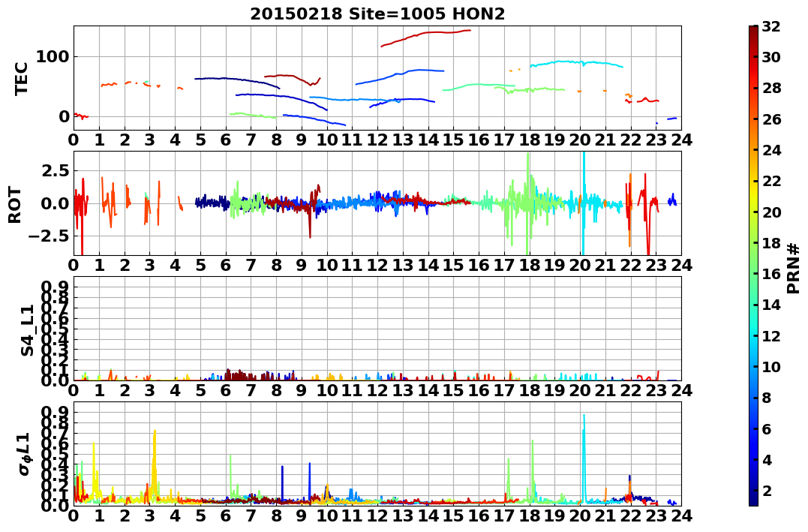The image size is (808, 532).
Task: Click colorbar tick label "26"
Action: point(771,119)
